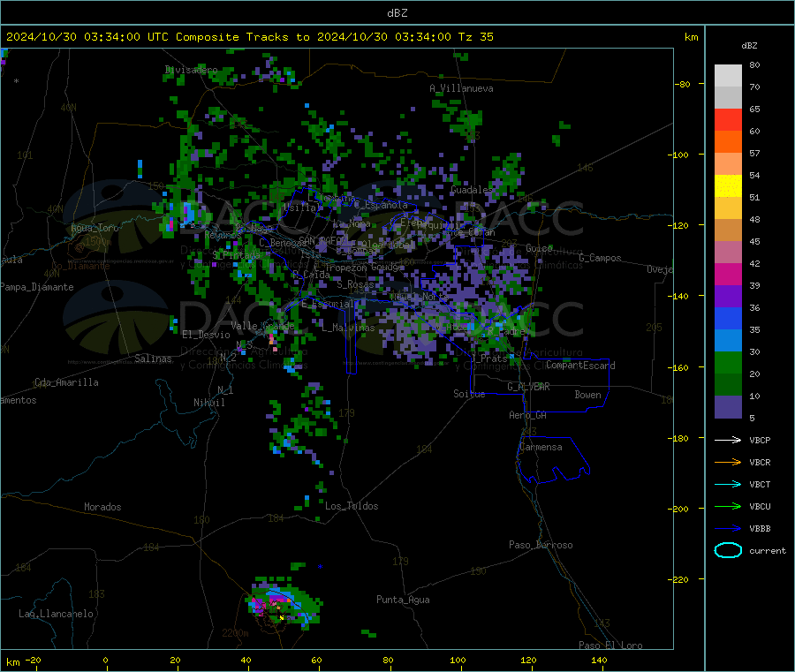
Task: Click the 'VBCU' legend label
Action: (760, 507)
